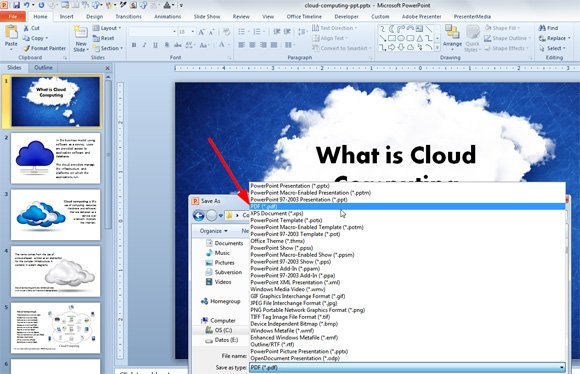The image size is (580, 374).
Task: Select the rectangle shape in Drawing gallery
Action: tap(392, 38)
